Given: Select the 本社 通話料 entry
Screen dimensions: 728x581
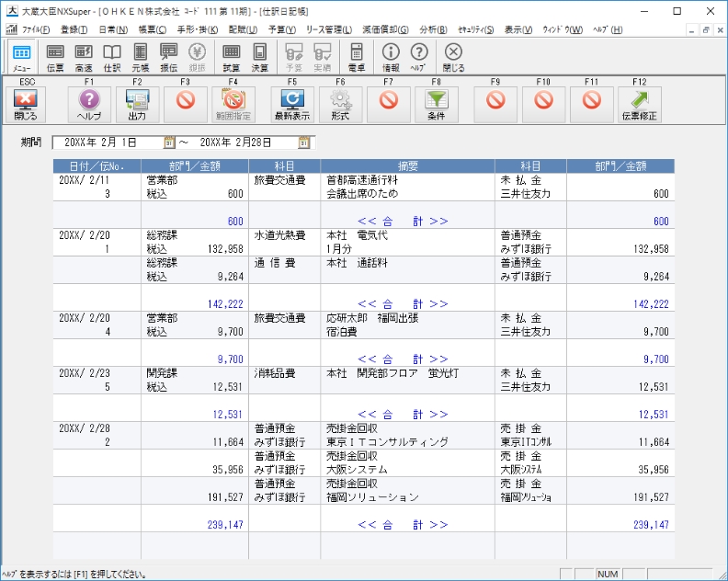Looking at the screenshot, I should [357, 263].
